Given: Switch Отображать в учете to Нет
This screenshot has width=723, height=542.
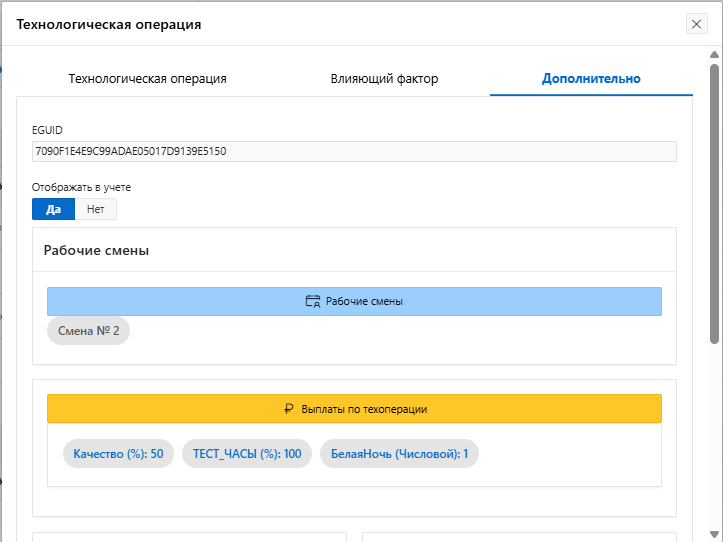Looking at the screenshot, I should pyautogui.click(x=95, y=209).
